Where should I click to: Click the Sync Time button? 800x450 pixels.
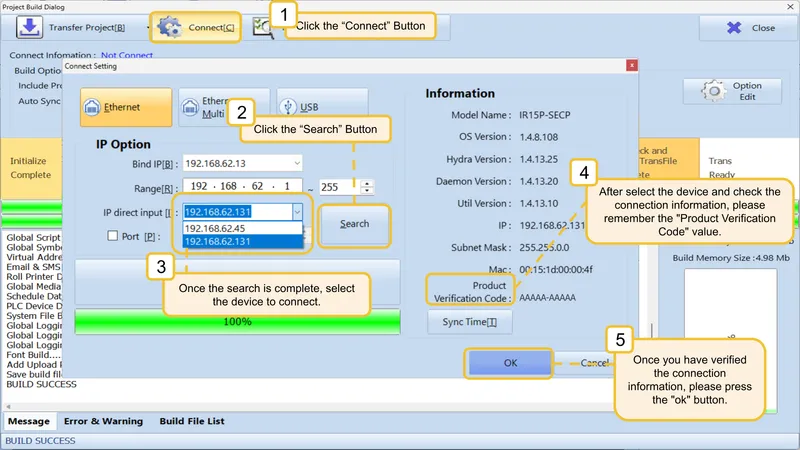(x=469, y=322)
